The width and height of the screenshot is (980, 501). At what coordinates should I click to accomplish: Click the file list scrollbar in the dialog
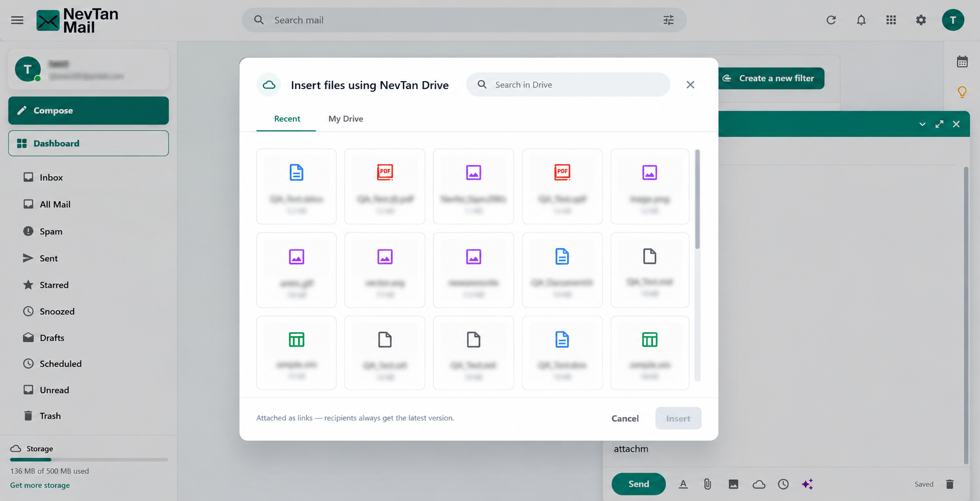click(697, 199)
